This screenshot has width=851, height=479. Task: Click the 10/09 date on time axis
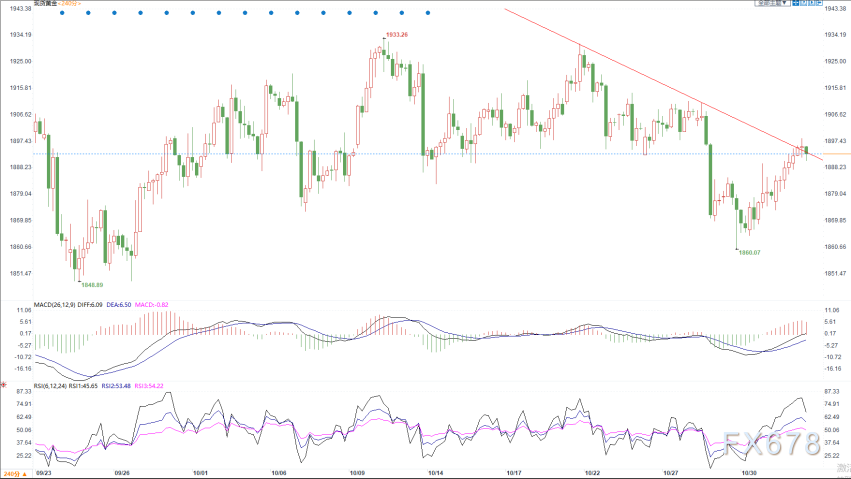tap(357, 473)
